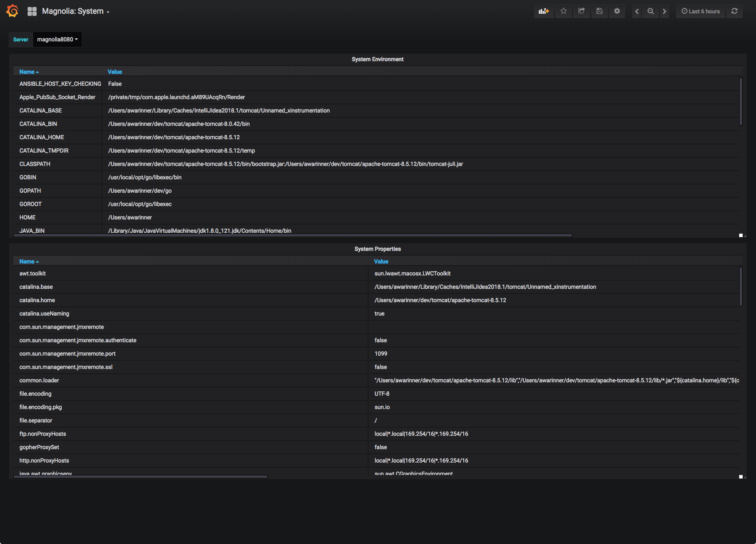Image resolution: width=756 pixels, height=544 pixels.
Task: Sort System Environment by Value column
Action: (115, 72)
